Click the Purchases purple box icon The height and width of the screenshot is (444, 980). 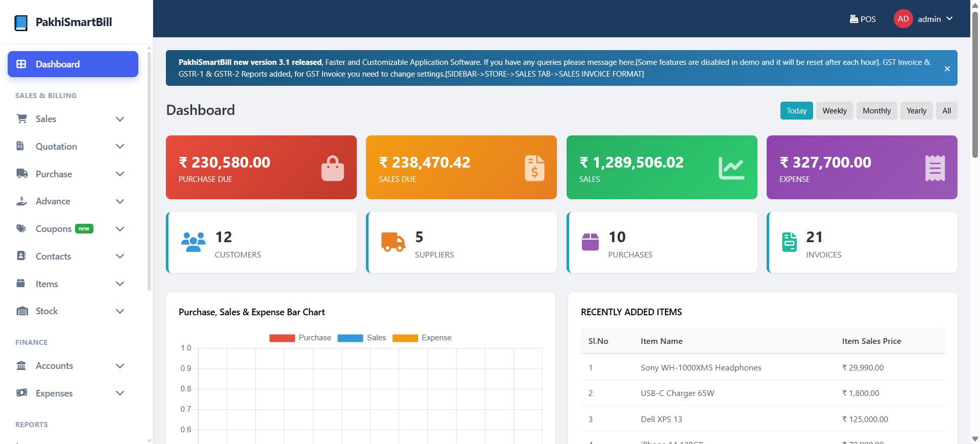590,242
